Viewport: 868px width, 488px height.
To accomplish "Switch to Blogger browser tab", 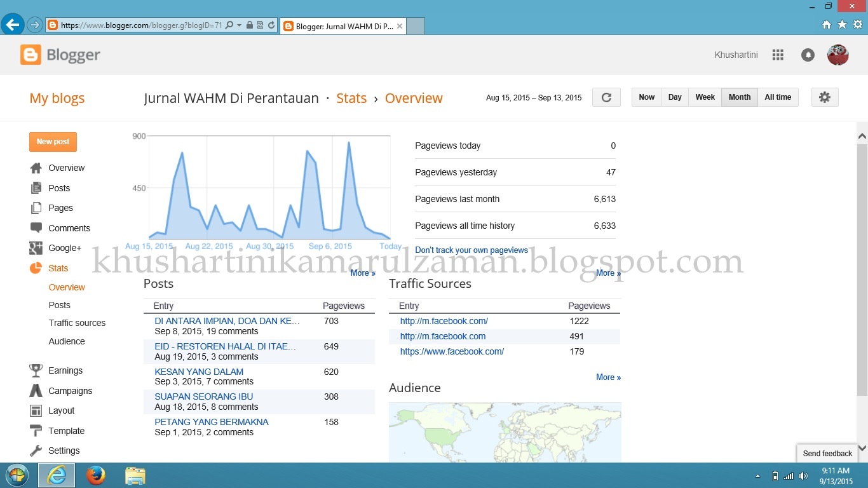I will point(342,26).
